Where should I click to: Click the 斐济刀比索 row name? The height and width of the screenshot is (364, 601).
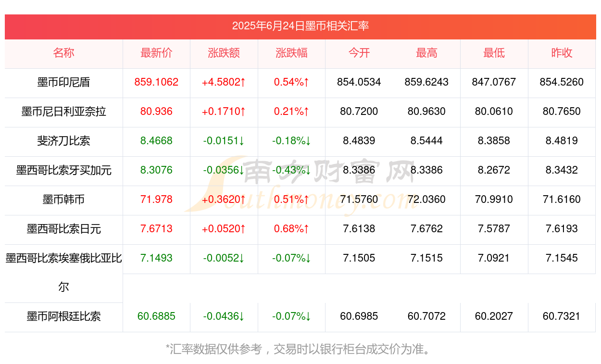63,141
